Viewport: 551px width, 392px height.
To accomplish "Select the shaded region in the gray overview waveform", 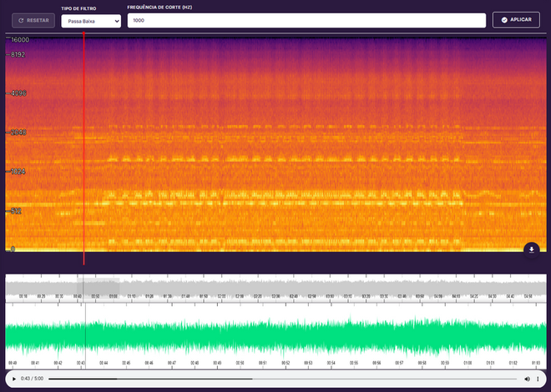I will 99,287.
